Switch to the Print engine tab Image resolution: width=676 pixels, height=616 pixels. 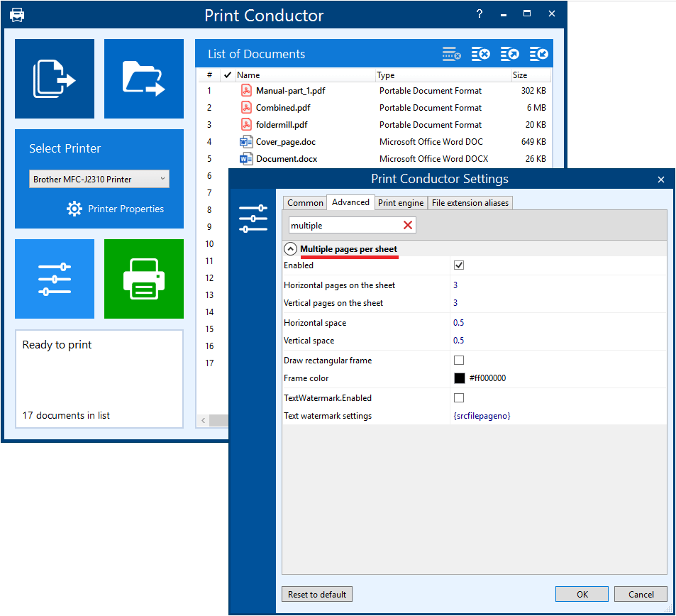(x=401, y=203)
